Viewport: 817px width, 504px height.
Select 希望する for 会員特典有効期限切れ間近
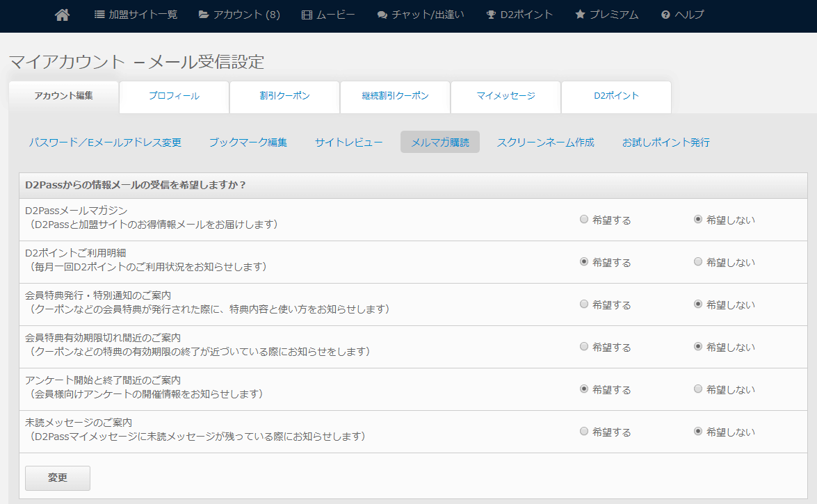(x=584, y=347)
